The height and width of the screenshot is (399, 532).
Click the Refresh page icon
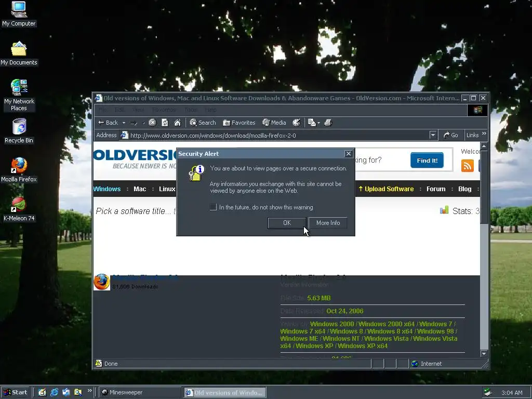pyautogui.click(x=165, y=123)
